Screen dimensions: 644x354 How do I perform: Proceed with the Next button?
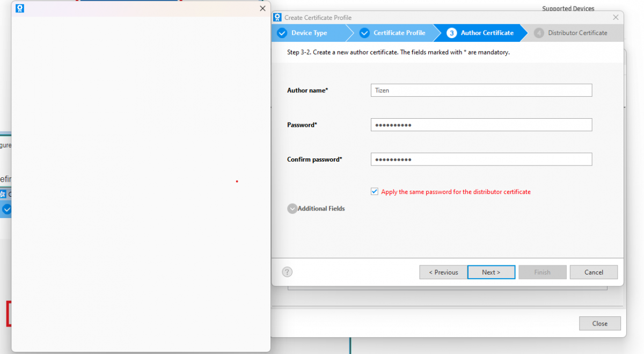tap(491, 272)
